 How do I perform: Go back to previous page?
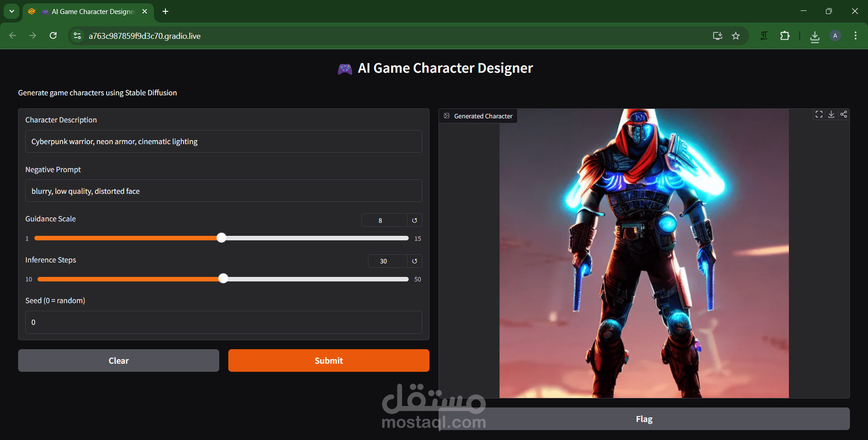click(13, 36)
